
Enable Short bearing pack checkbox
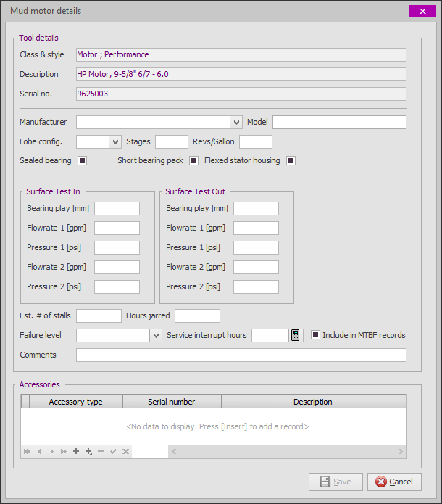click(193, 160)
